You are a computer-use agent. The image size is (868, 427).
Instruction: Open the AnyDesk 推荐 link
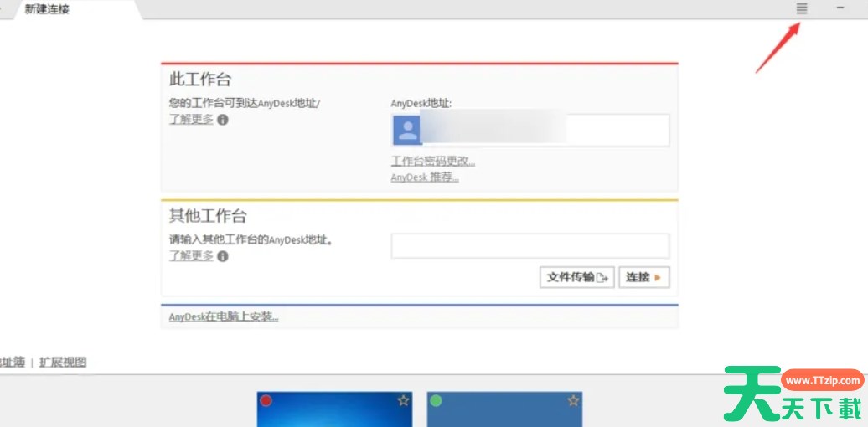425,177
